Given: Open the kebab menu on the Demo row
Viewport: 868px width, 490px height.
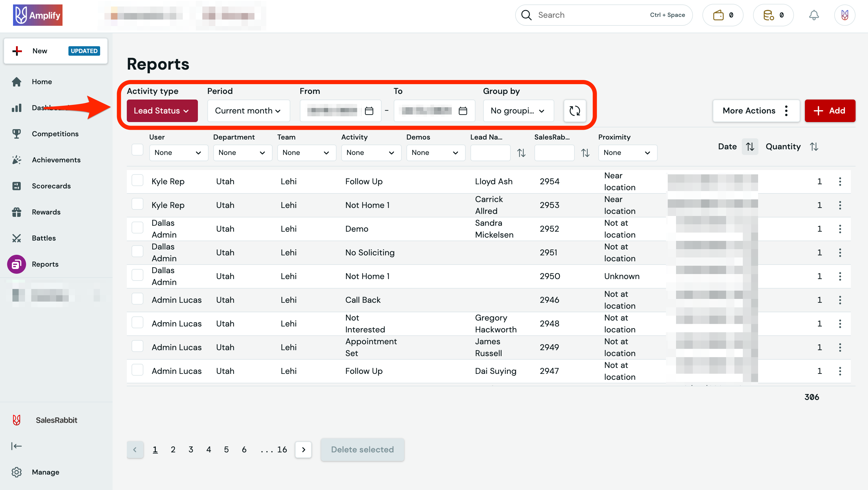Looking at the screenshot, I should click(x=840, y=229).
